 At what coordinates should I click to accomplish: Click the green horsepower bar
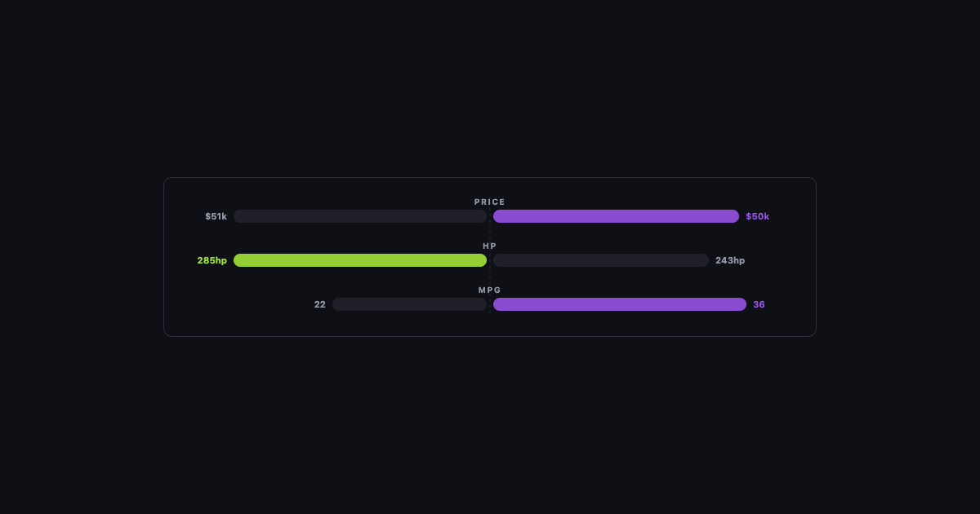pos(360,260)
